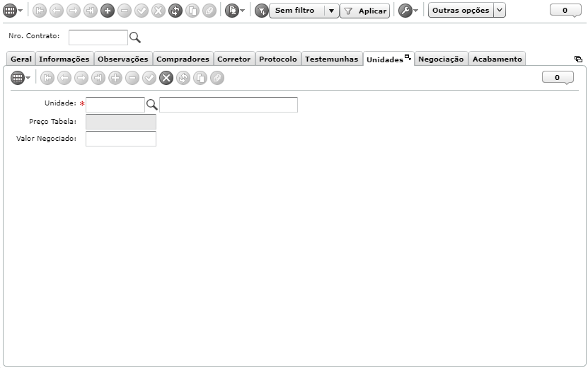Expand Outras opções dropdown arrow
Screen dimensions: 588x368
point(500,10)
